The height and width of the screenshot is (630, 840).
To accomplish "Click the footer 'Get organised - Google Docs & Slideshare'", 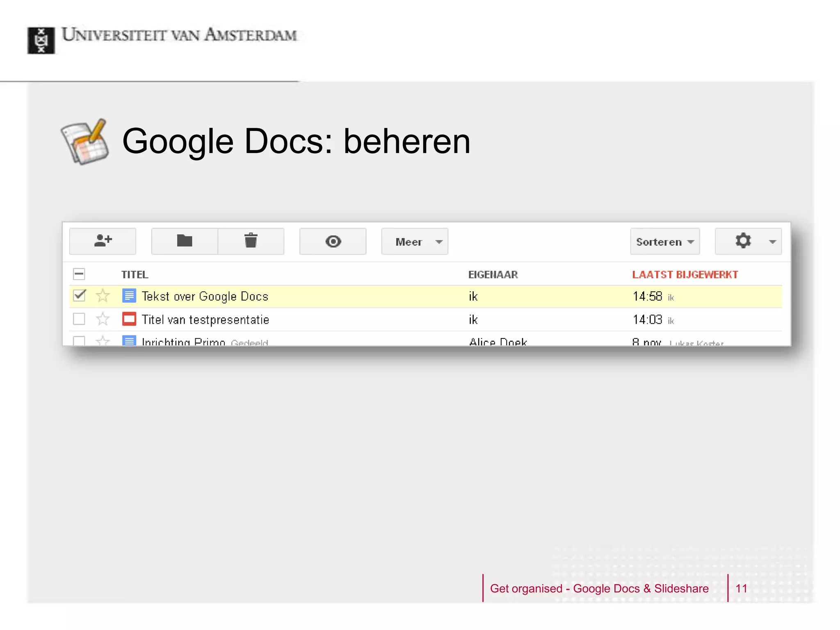I will click(x=599, y=588).
